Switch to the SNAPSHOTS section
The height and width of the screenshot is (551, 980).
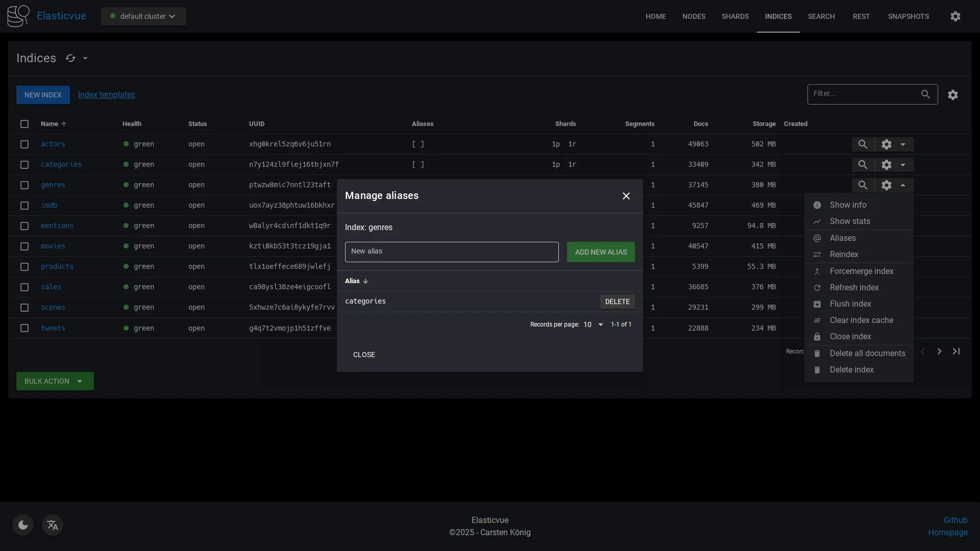[x=909, y=16]
